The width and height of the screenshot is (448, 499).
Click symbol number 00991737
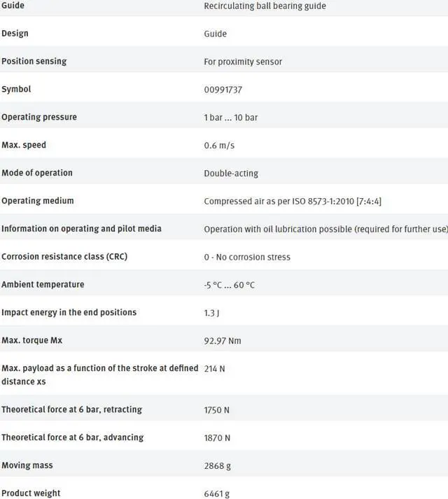[x=223, y=90]
